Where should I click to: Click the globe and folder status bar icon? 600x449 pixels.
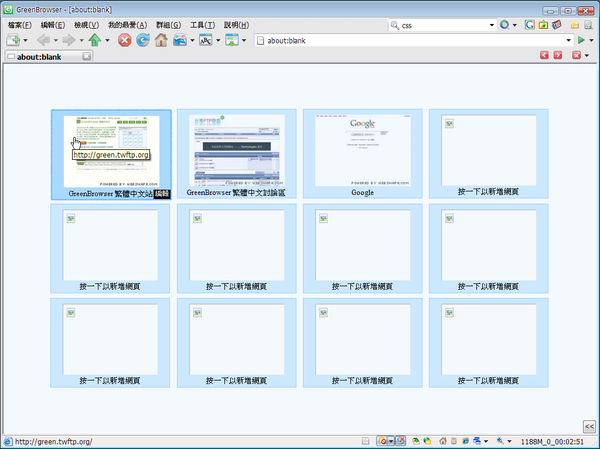[427, 441]
